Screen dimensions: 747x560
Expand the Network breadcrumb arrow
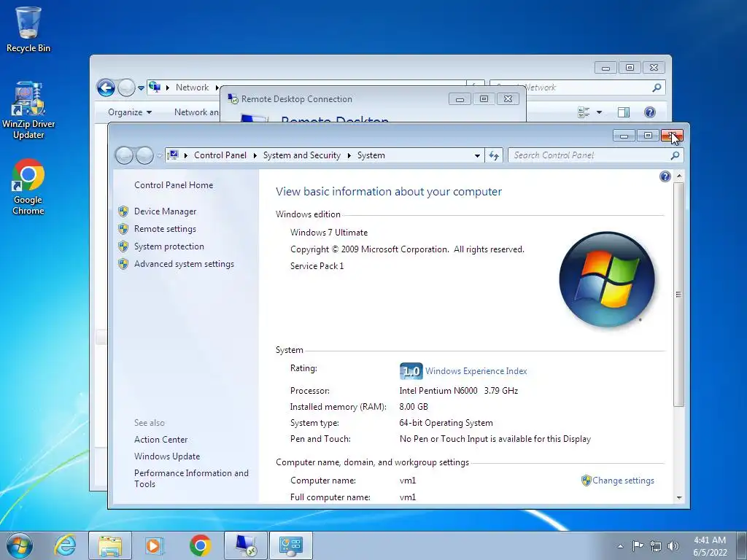[x=216, y=87]
